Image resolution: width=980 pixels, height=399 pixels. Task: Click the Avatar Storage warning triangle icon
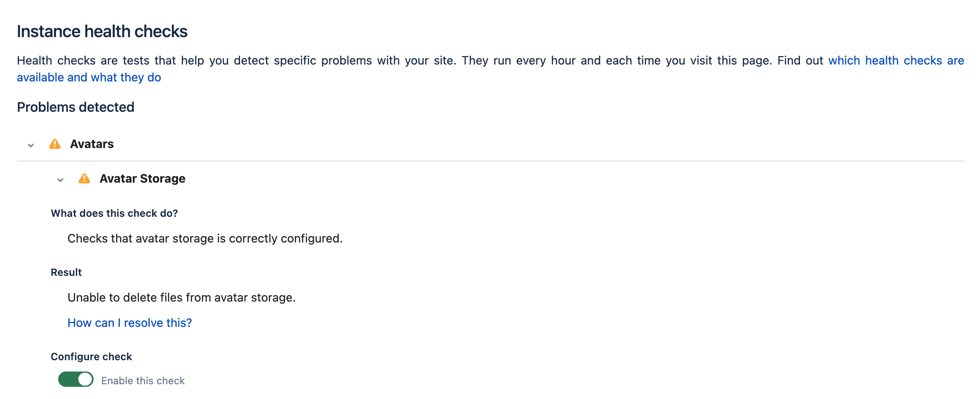(84, 179)
